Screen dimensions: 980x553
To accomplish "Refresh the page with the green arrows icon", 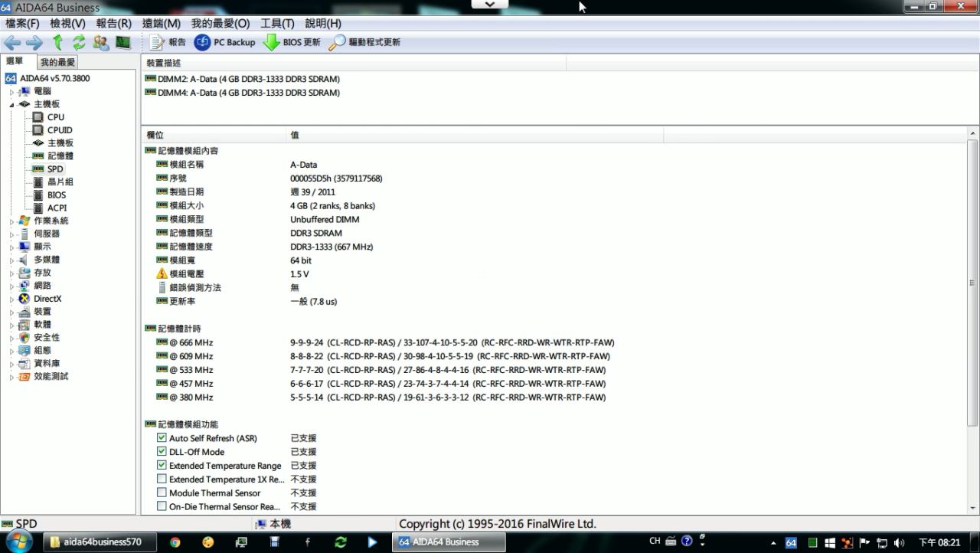I will coord(79,43).
